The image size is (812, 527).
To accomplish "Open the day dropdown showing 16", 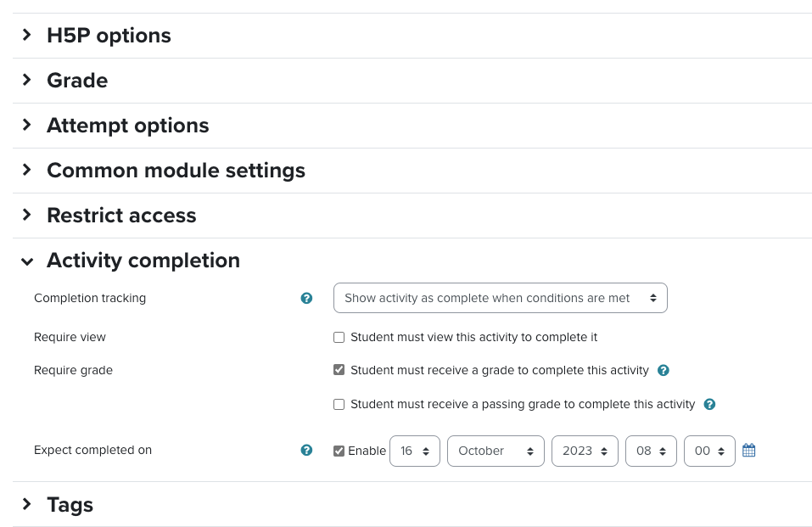I will pos(415,451).
